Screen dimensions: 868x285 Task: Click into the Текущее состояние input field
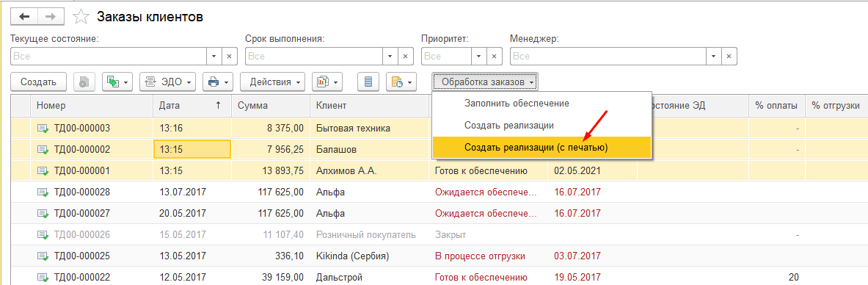point(109,57)
